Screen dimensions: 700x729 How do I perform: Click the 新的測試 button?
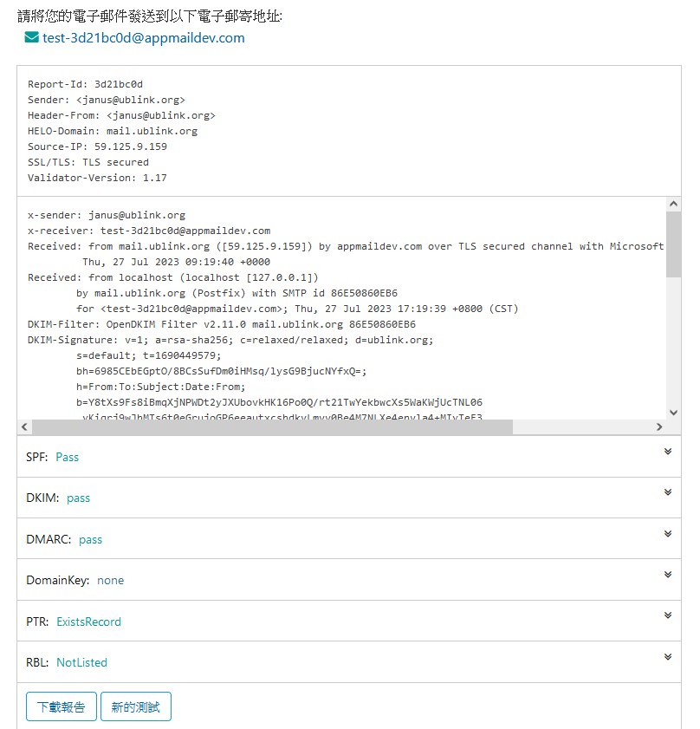coord(136,706)
